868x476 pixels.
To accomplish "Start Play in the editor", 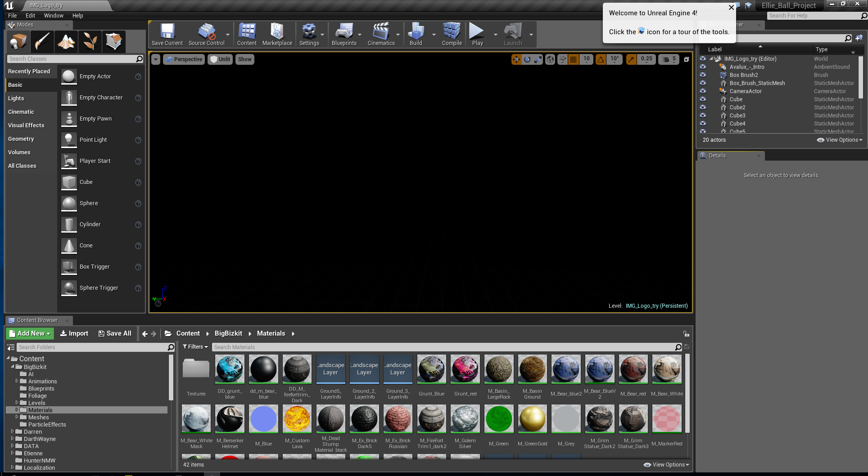I will tap(477, 34).
